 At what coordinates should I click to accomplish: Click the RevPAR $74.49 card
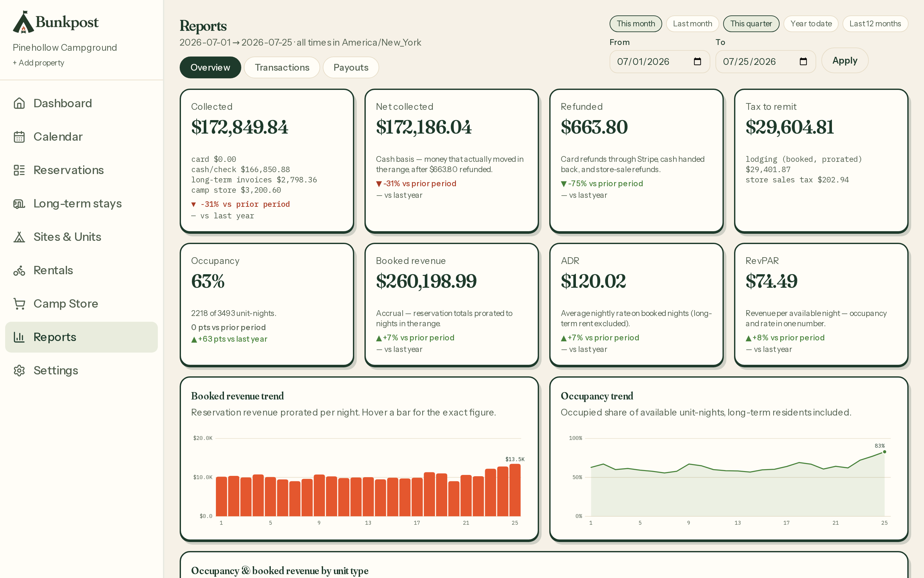(x=821, y=305)
